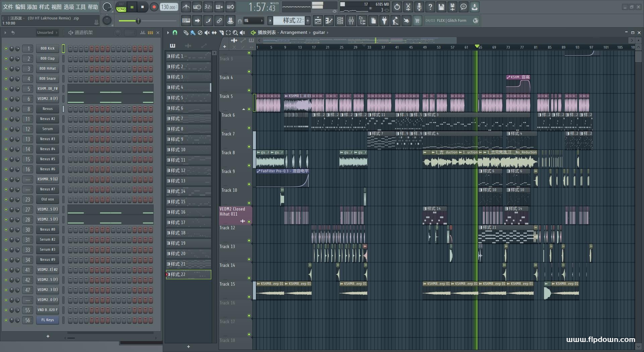Open the snap setting dropdown showing 线
This screenshot has height=352, width=644.
point(253,21)
